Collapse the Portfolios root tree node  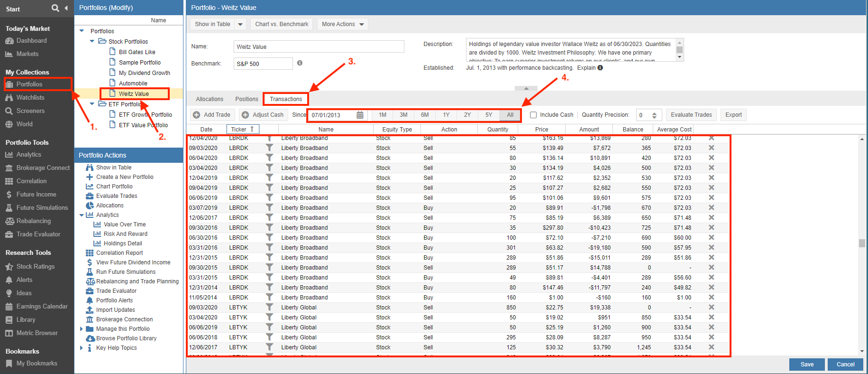point(82,31)
